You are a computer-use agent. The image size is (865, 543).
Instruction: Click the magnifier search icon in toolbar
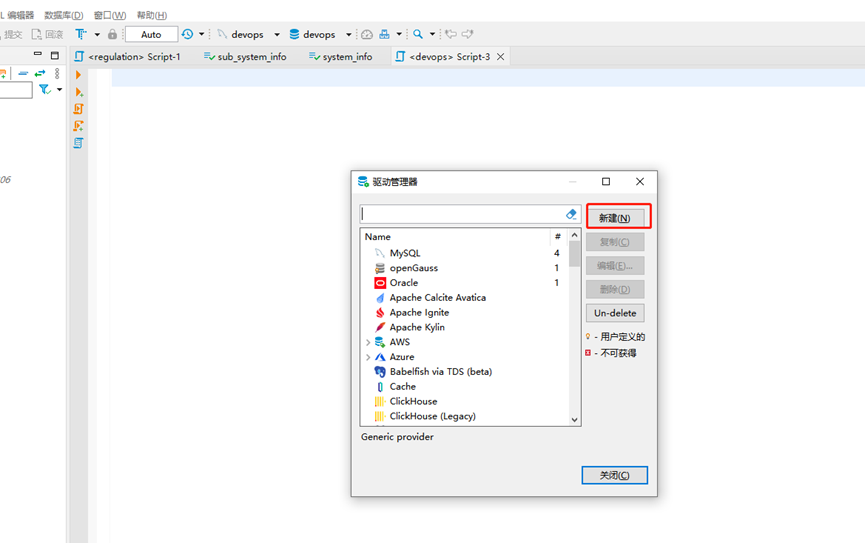[418, 34]
